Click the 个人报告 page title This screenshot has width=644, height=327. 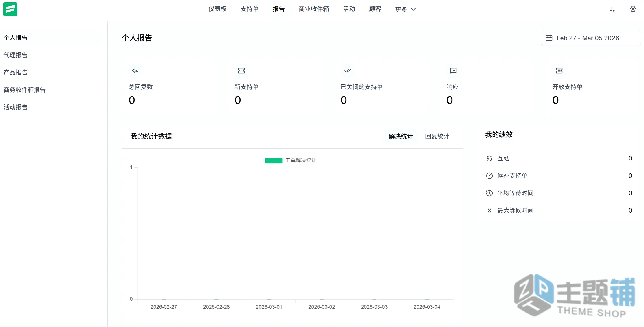[x=137, y=38]
